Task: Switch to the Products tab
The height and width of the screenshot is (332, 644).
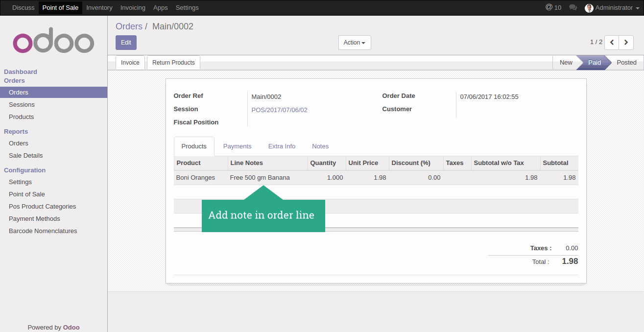Action: [x=194, y=146]
